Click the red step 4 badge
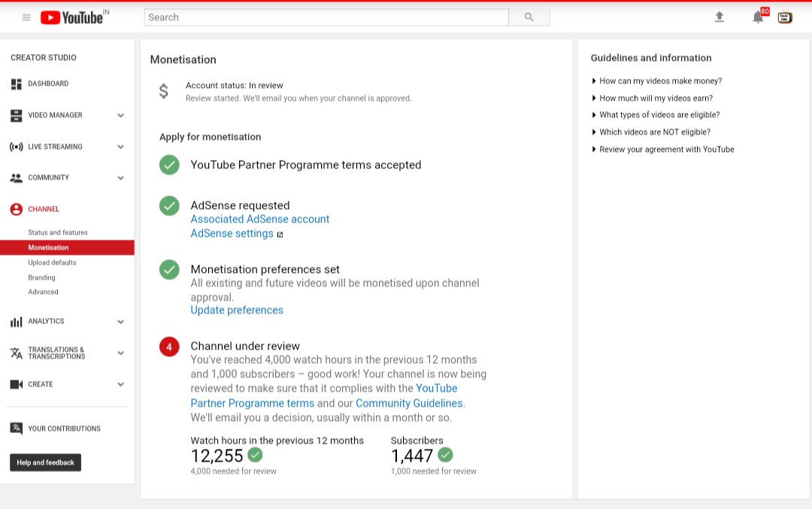812x509 pixels. (x=169, y=347)
